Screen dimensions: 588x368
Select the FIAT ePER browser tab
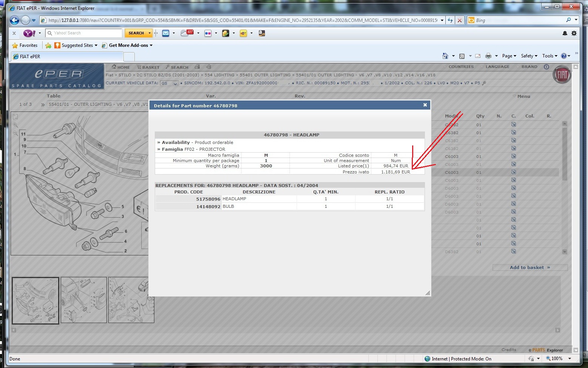pos(67,57)
